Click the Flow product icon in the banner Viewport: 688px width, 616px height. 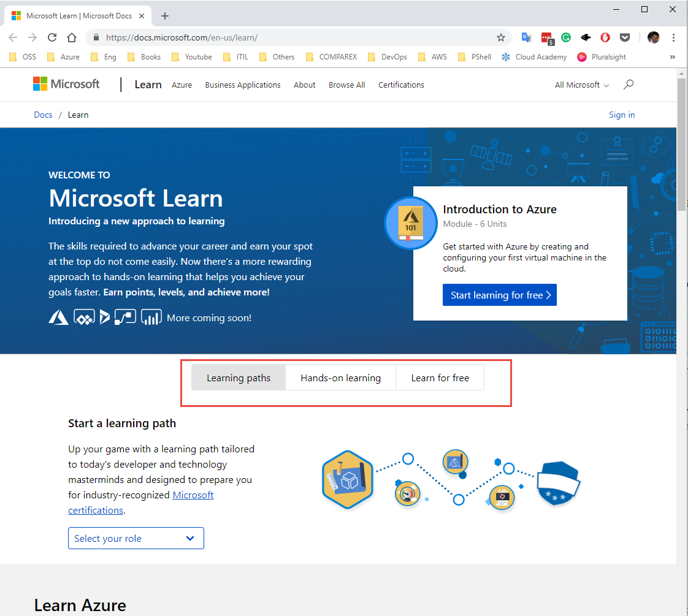point(125,317)
